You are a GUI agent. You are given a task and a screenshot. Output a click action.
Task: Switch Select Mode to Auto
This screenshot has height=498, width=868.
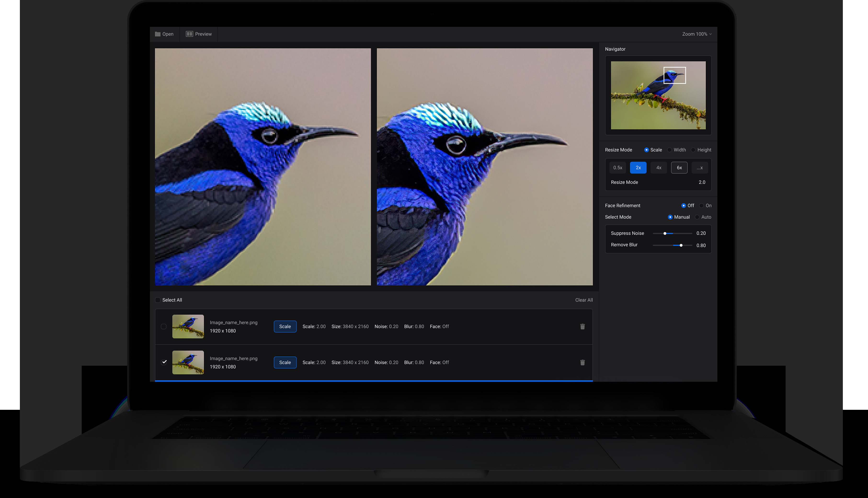point(697,217)
